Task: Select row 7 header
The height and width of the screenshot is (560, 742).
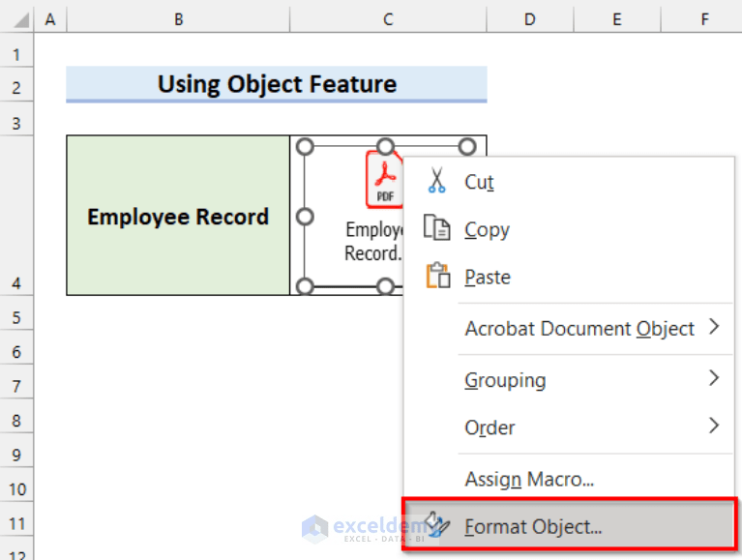Action: [16, 382]
